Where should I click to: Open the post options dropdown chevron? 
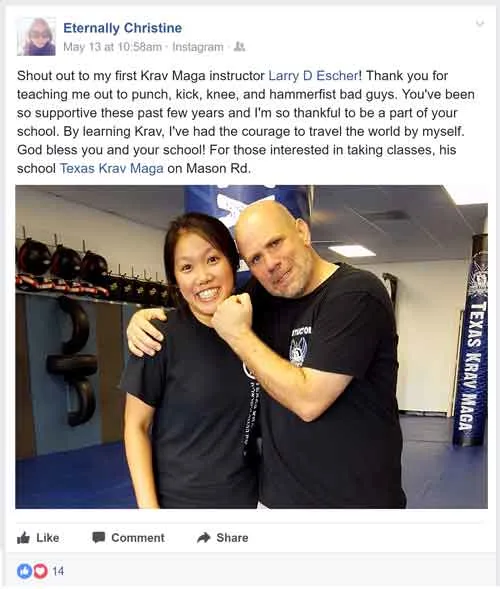coord(479,24)
